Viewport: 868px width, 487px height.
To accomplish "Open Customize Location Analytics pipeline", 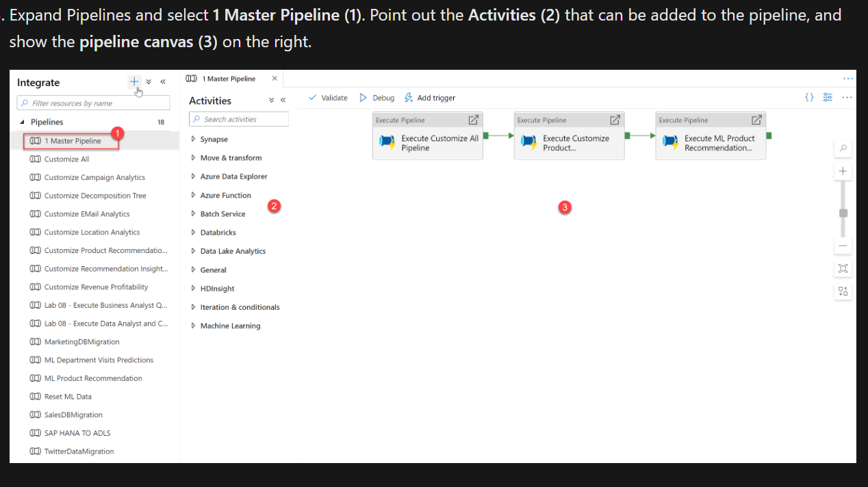I will click(x=92, y=232).
